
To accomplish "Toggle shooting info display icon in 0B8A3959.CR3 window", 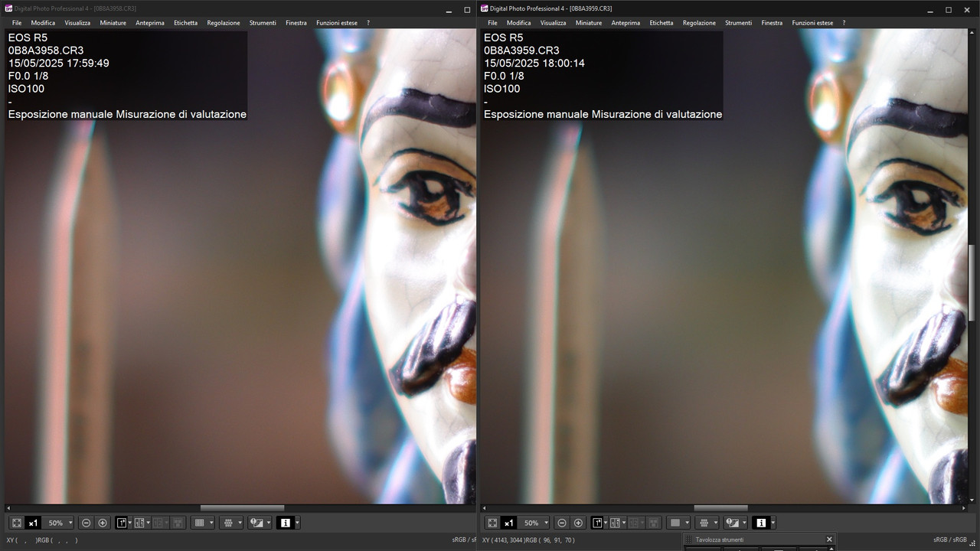I will point(761,523).
